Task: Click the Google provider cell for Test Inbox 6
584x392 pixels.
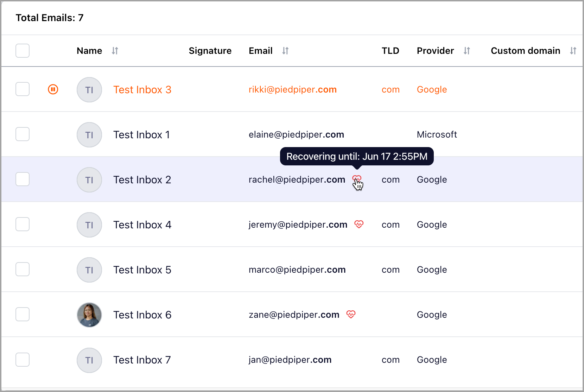Action: coord(432,315)
